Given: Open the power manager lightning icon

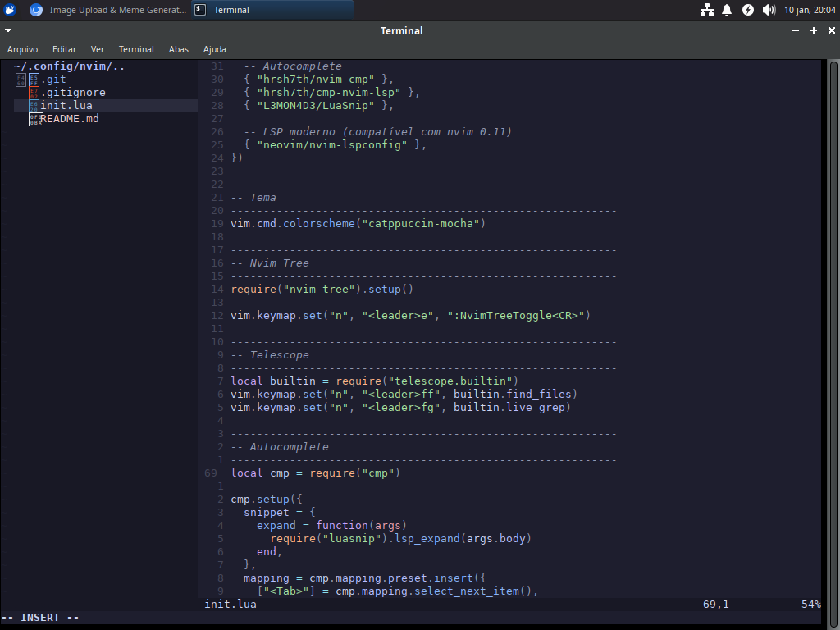Looking at the screenshot, I should point(748,10).
